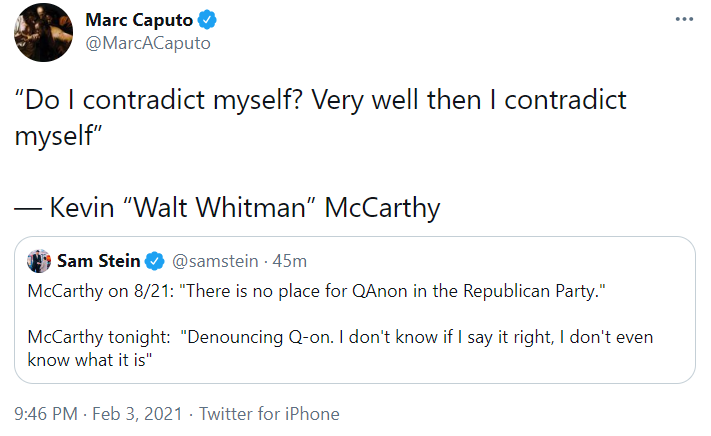
Task: Open the Twitter for iPhone source link
Action: pyautogui.click(x=269, y=414)
